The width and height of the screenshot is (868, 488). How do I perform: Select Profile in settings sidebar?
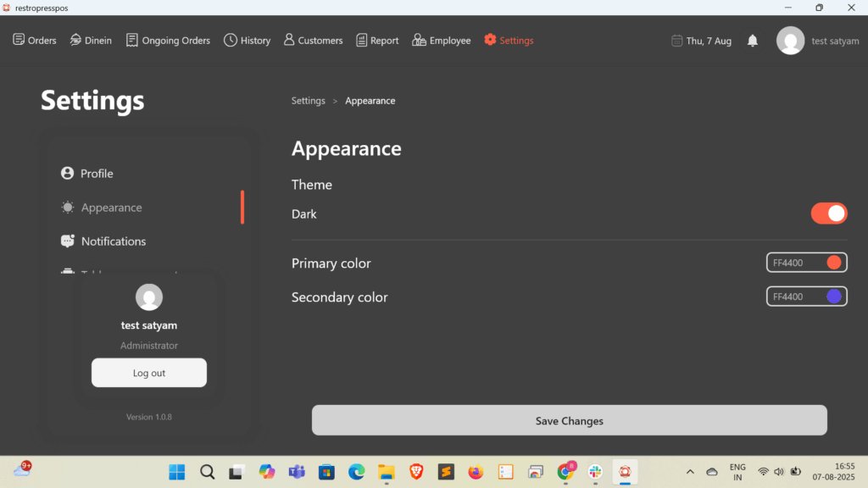coord(97,174)
